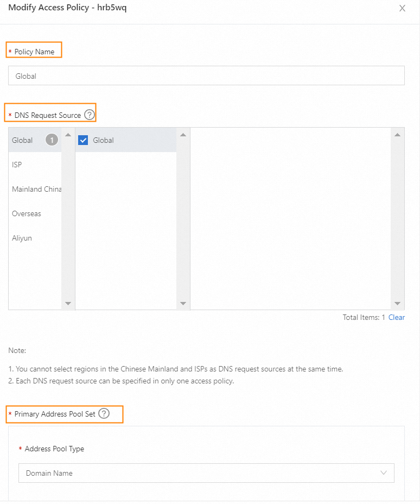Click the Address Pool Type chevron arrow

coord(384,473)
